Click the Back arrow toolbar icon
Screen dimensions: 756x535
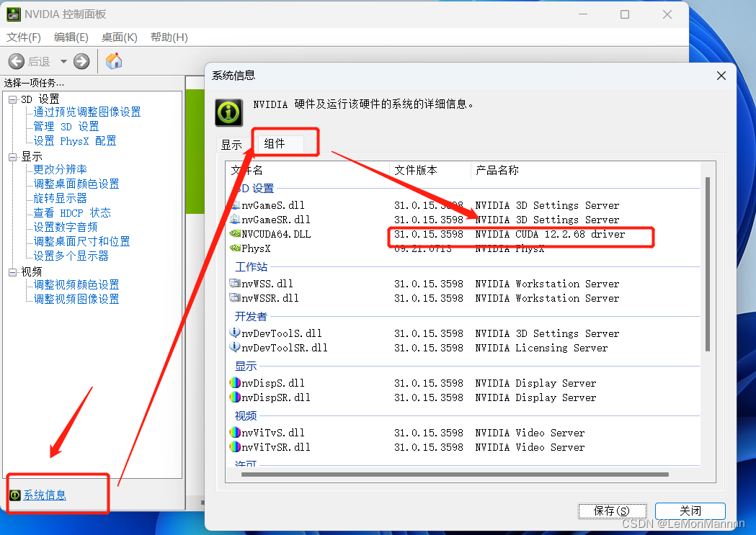pyautogui.click(x=17, y=62)
